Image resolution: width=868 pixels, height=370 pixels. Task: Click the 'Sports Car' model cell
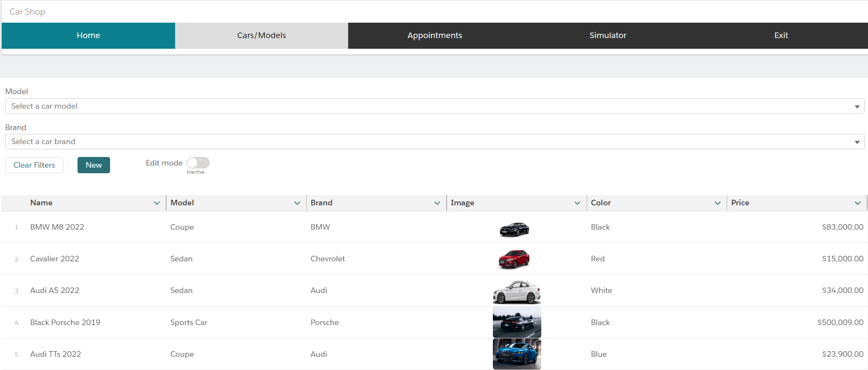189,323
